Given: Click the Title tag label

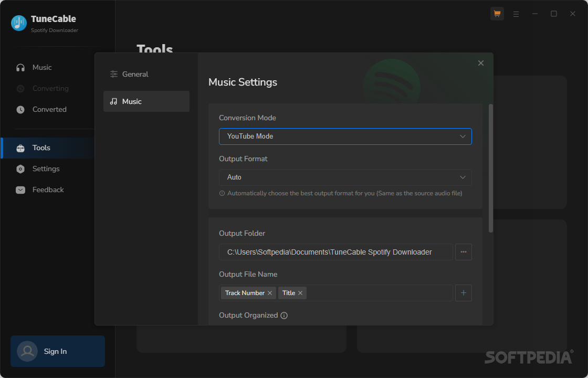Looking at the screenshot, I should click(x=289, y=293).
